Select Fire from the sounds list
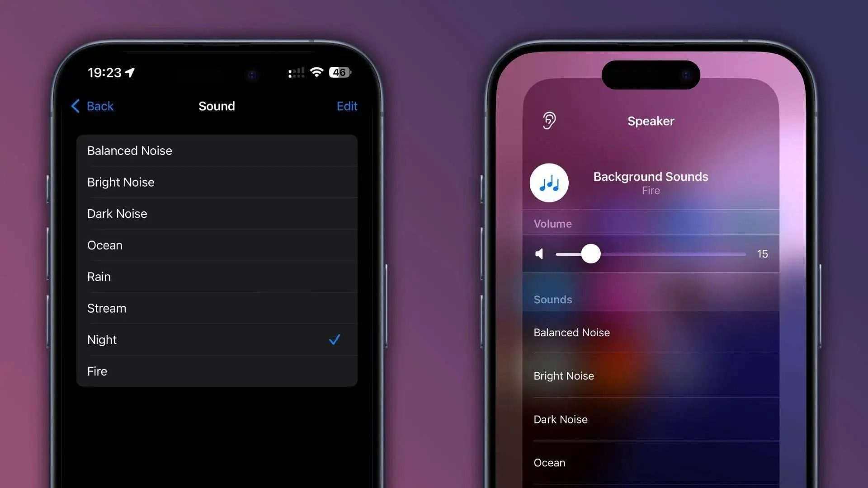This screenshot has height=488, width=868. tap(217, 371)
